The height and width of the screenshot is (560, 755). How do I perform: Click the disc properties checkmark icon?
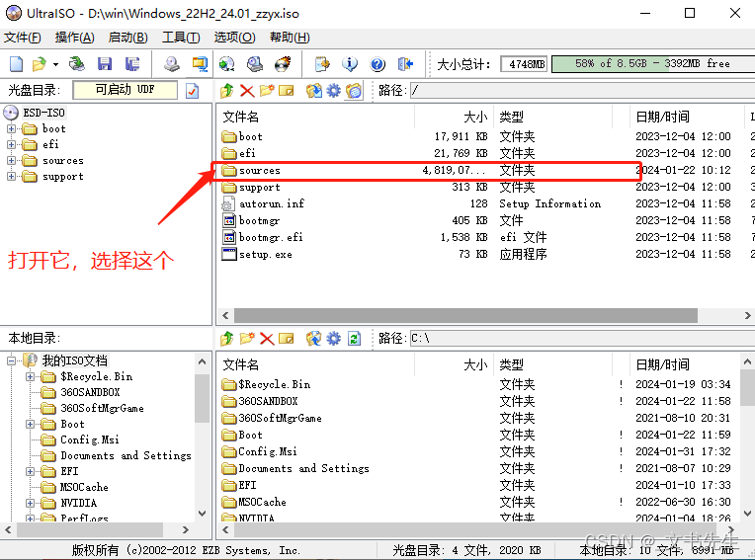(x=192, y=91)
